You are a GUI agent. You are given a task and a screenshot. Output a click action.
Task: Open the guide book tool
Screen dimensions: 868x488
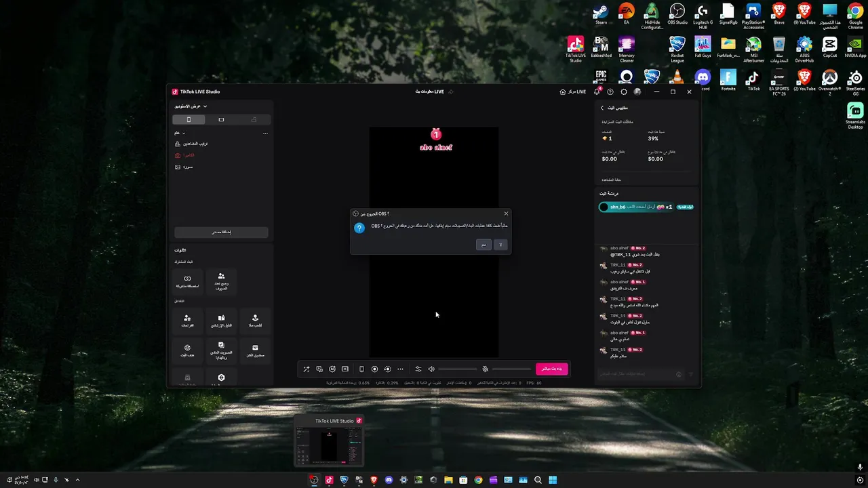(x=221, y=321)
